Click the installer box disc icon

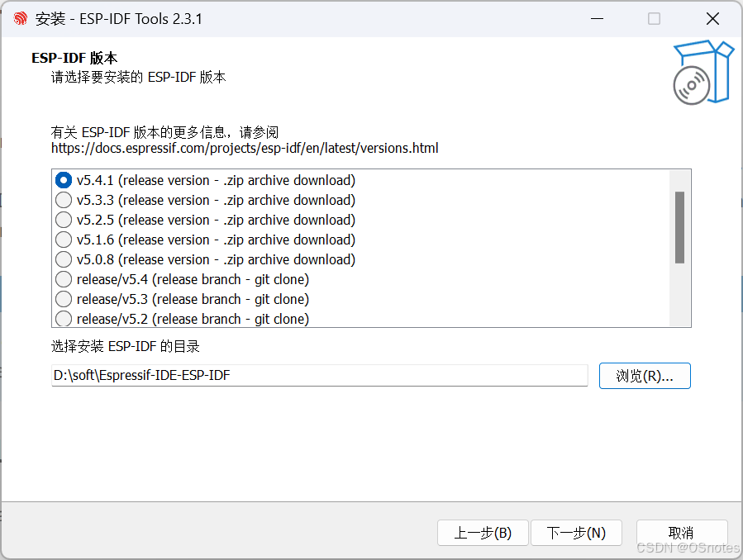pyautogui.click(x=703, y=73)
